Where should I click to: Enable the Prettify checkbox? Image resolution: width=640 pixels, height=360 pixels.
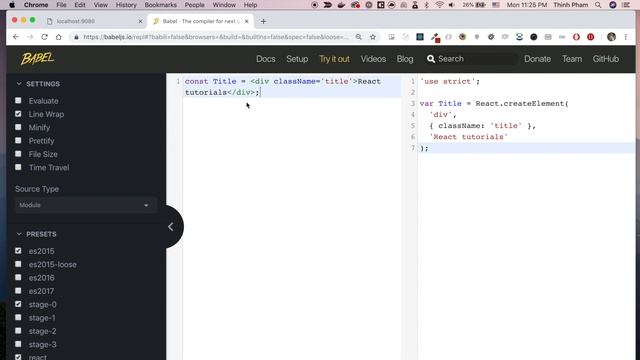[x=18, y=140]
